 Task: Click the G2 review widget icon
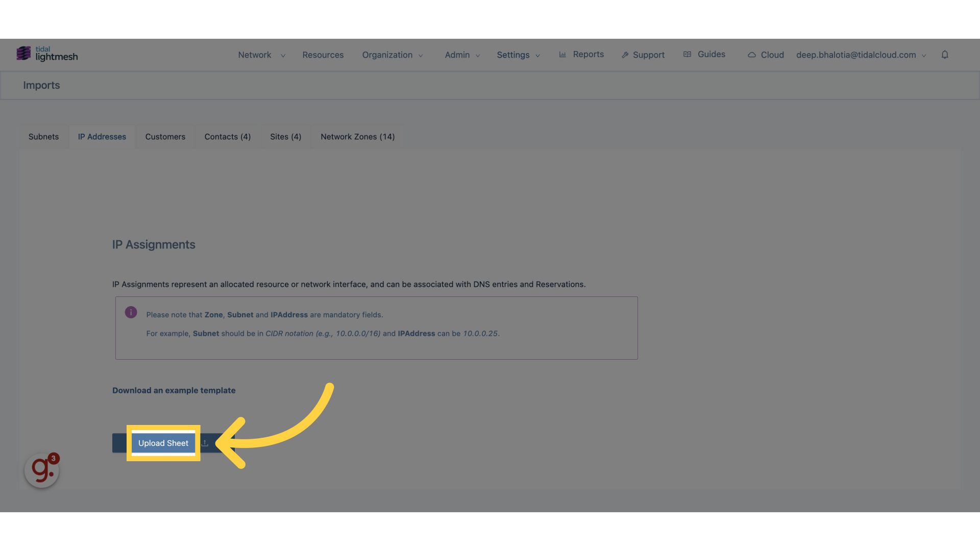click(x=42, y=470)
